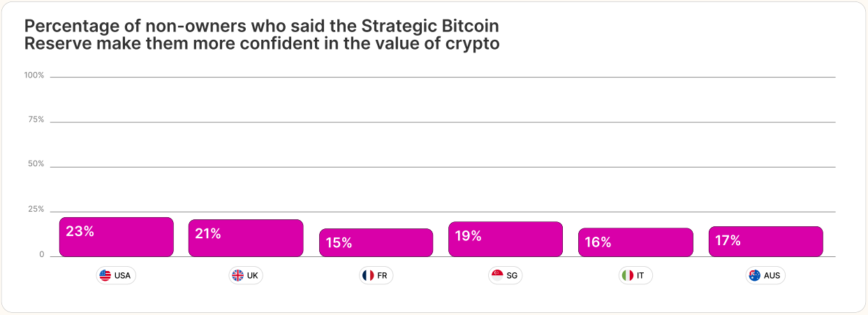This screenshot has width=868, height=315.
Task: Click the 50% axis label
Action: point(36,164)
